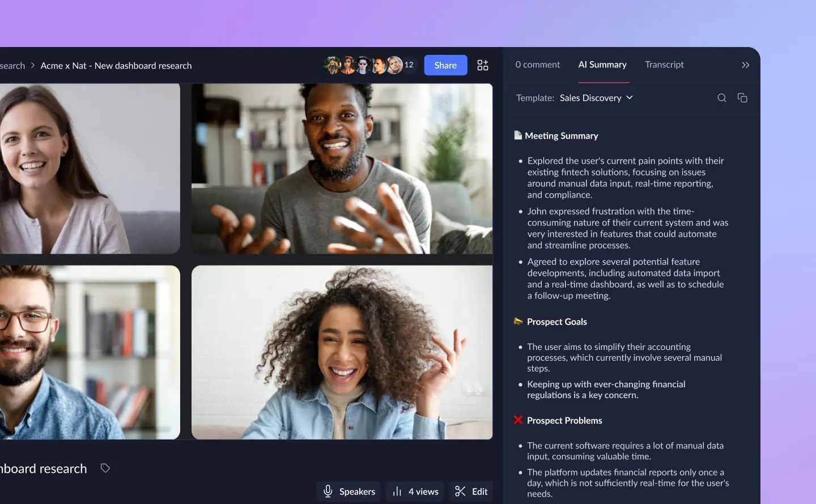Click the Share button
The image size is (816, 504).
coord(445,65)
